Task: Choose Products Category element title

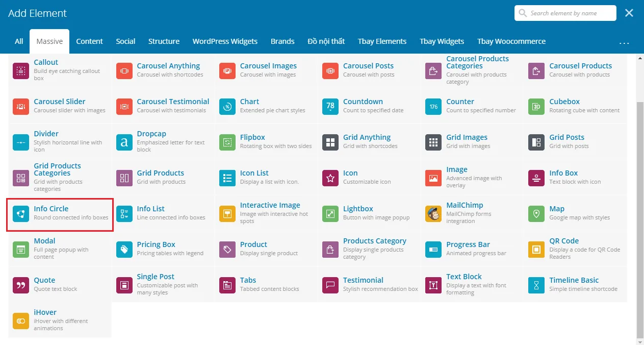Action: 375,241
